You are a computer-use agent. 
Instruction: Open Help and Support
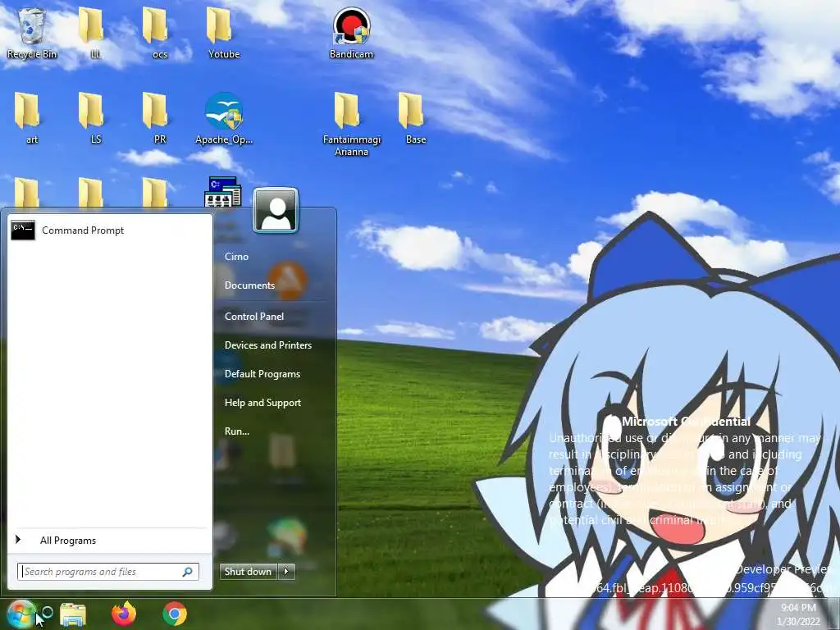coord(263,403)
